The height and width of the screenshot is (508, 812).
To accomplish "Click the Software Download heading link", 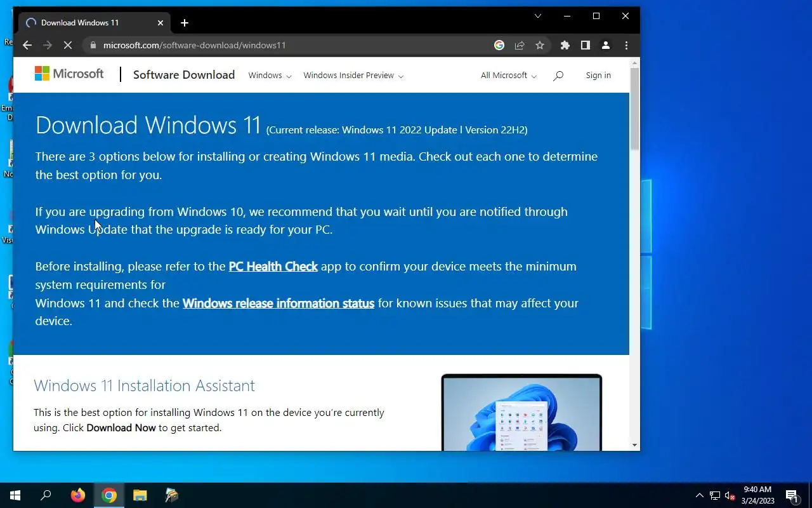I will [184, 75].
